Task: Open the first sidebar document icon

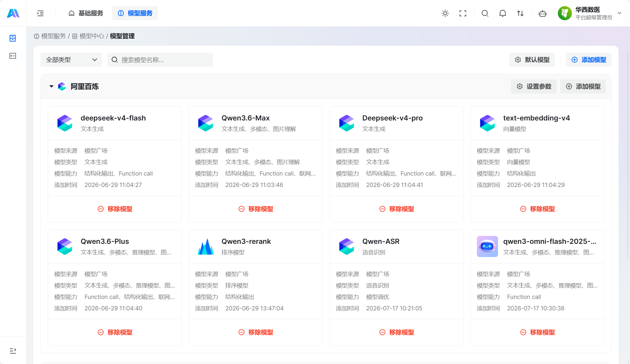Action: click(x=13, y=38)
